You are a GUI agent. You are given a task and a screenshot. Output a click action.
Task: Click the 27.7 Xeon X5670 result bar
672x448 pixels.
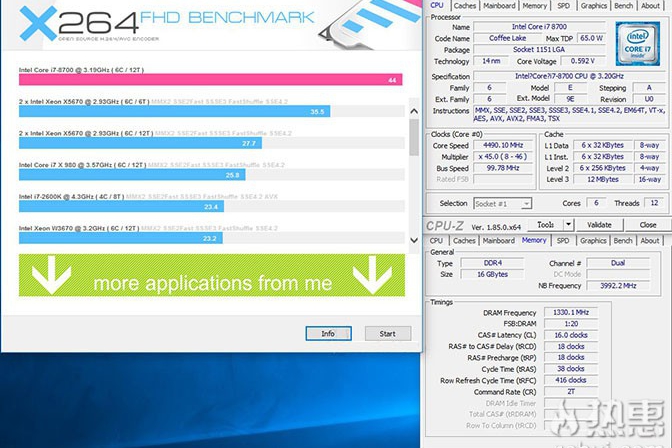tap(141, 143)
